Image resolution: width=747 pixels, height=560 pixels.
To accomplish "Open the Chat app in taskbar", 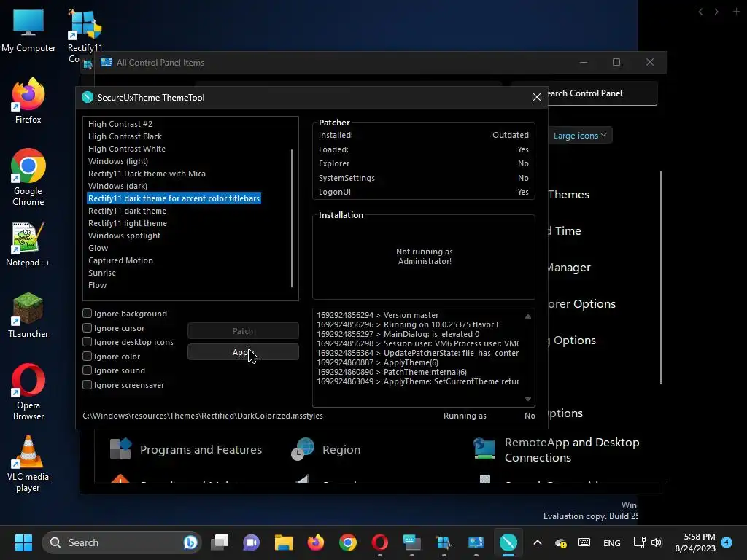I will (x=251, y=542).
